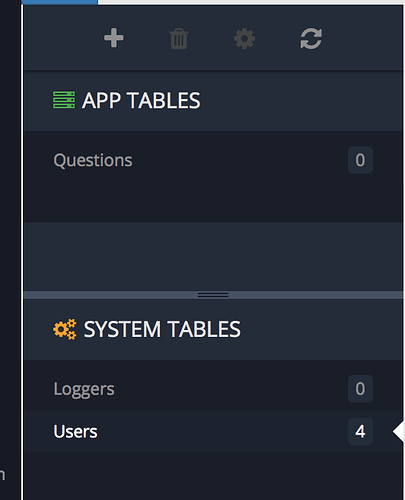
Task: Collapse the APP TABLES section header
Action: pyautogui.click(x=213, y=101)
